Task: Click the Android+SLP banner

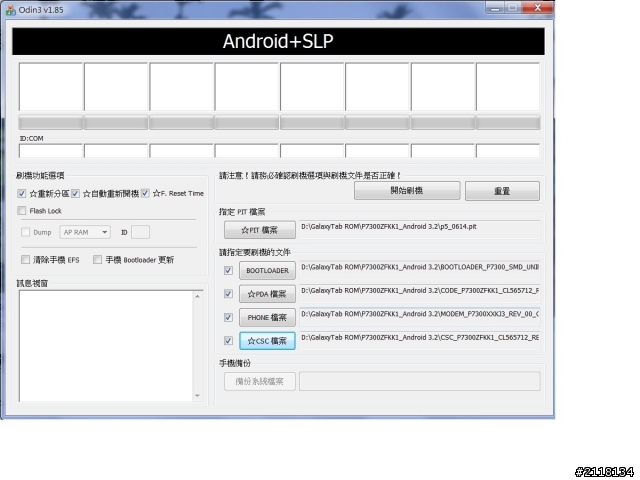Action: (278, 41)
